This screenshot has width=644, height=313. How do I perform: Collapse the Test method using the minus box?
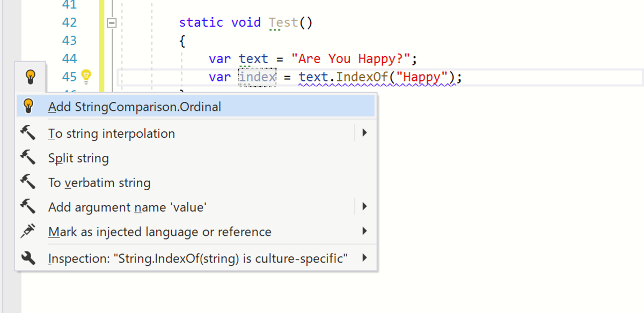click(x=112, y=22)
